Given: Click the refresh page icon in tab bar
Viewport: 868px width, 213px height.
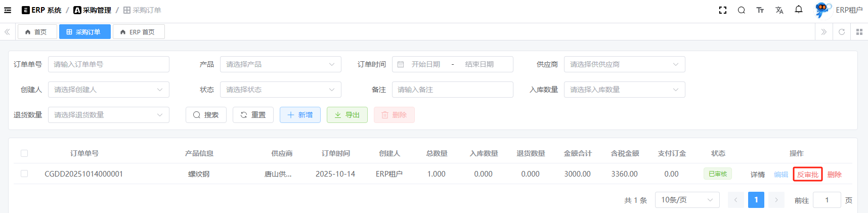Looking at the screenshot, I should [x=842, y=32].
